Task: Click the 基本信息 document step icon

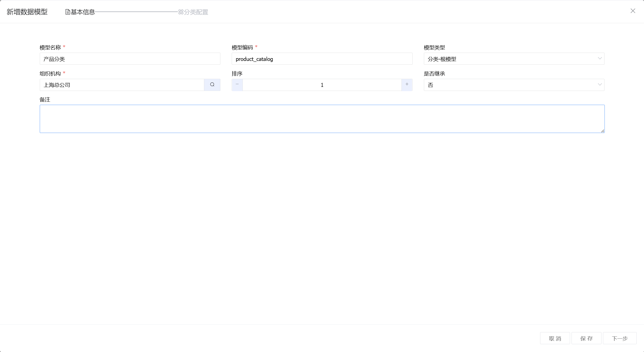Action: [x=68, y=12]
